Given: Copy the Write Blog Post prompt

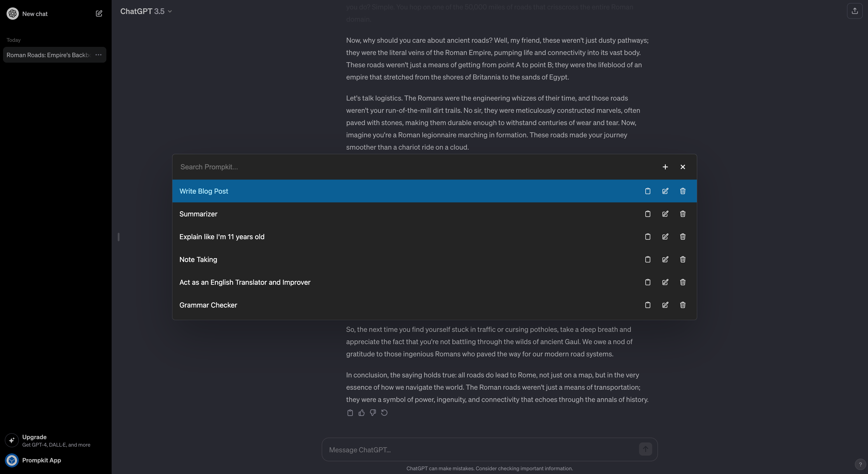Looking at the screenshot, I should click(x=647, y=191).
